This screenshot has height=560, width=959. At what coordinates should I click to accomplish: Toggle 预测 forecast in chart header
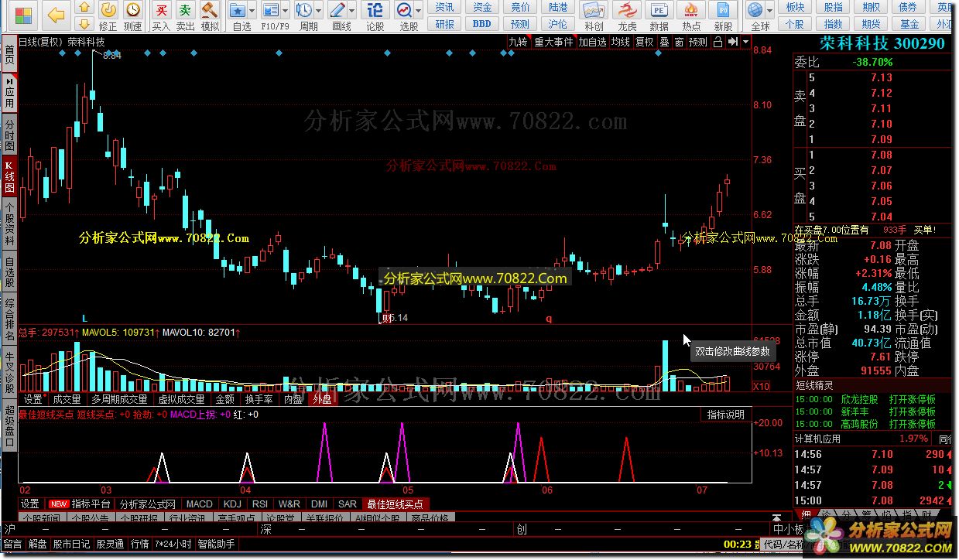(698, 42)
